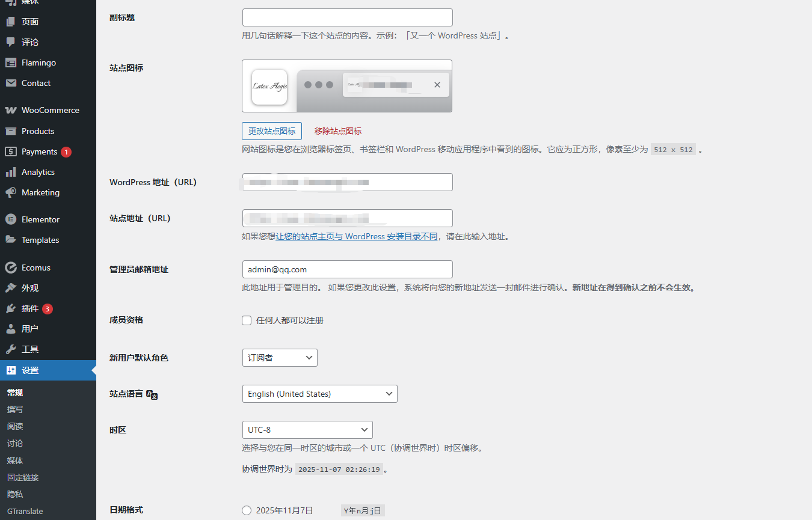Viewport: 812px width, 520px height.
Task: Expand the UTC-8 timezone dropdown
Action: (307, 430)
